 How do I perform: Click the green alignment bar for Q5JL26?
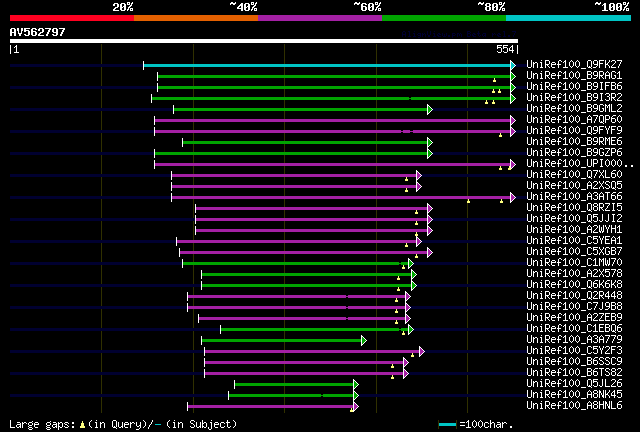pyautogui.click(x=294, y=384)
